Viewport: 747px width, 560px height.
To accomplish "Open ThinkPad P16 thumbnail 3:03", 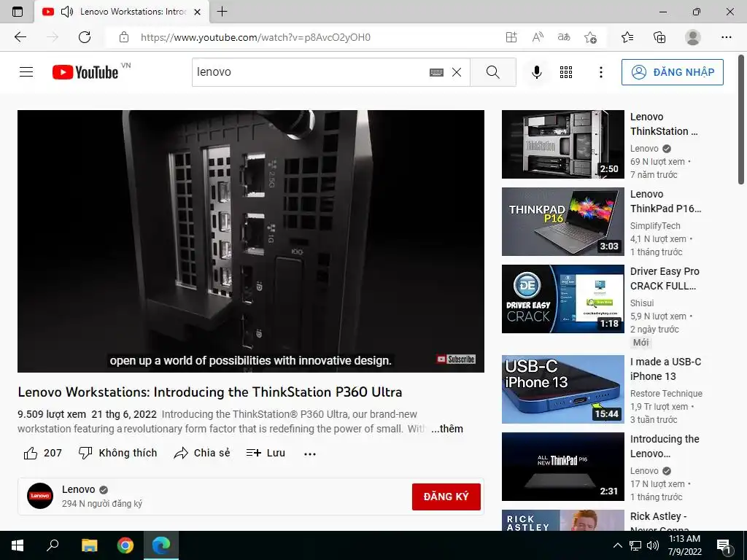I will [x=562, y=222].
